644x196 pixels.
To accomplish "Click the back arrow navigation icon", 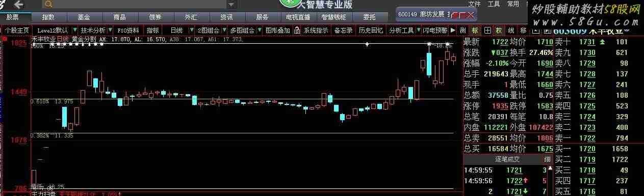I will [x=18, y=5].
